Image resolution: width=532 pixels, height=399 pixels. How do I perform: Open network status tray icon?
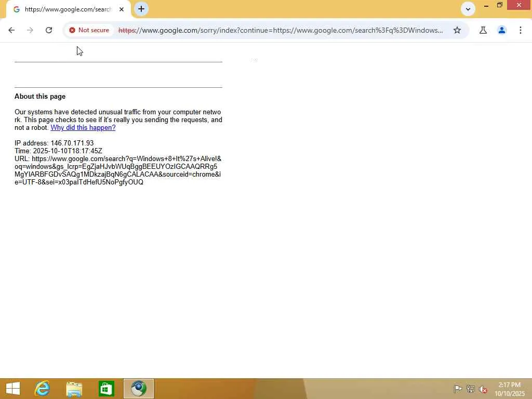pyautogui.click(x=470, y=389)
